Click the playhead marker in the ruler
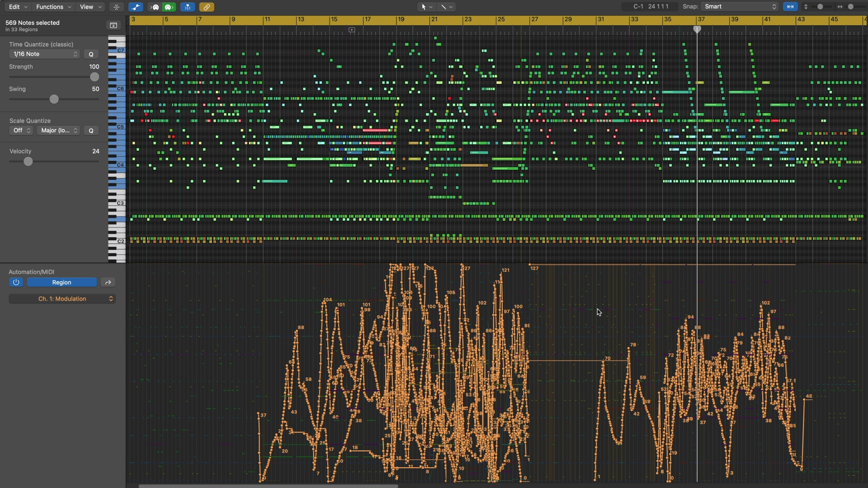Image resolution: width=868 pixels, height=488 pixels. 697,29
